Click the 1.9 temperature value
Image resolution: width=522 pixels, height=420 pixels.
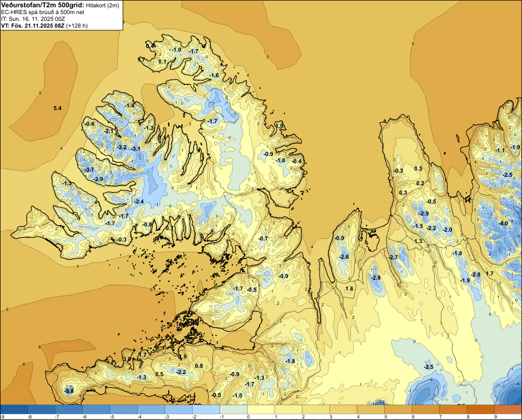(183, 356)
